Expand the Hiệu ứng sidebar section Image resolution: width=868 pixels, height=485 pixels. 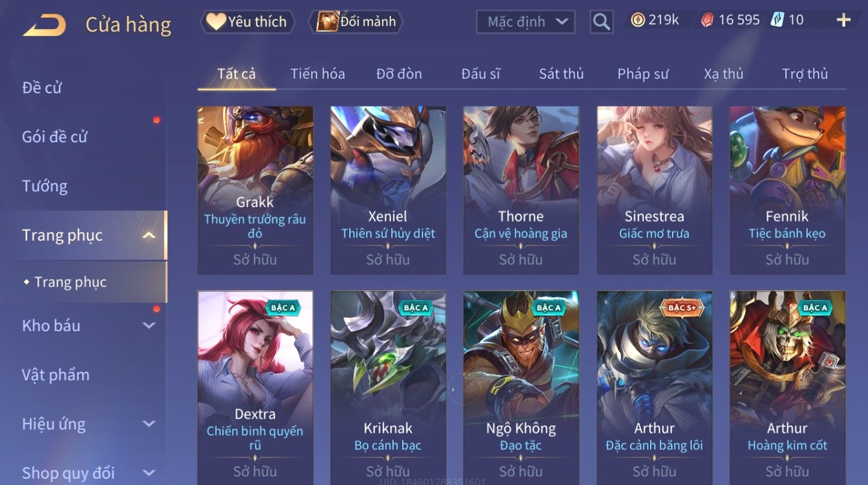click(x=149, y=424)
